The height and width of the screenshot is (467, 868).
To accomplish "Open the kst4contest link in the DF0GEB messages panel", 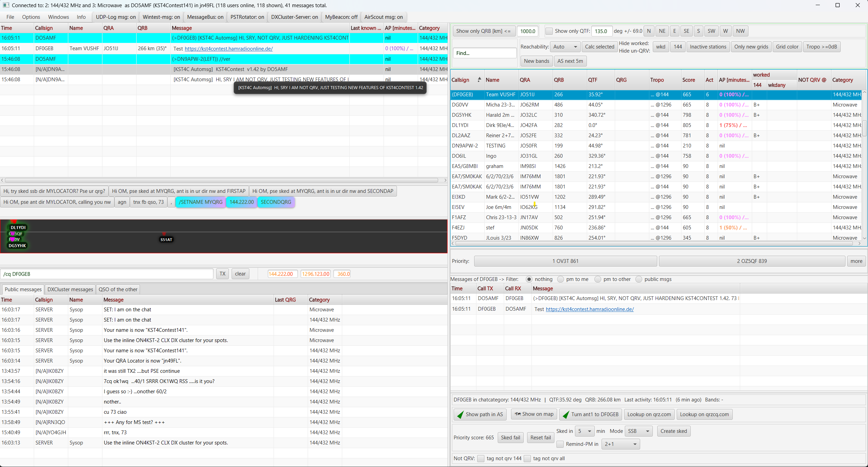I will (590, 309).
